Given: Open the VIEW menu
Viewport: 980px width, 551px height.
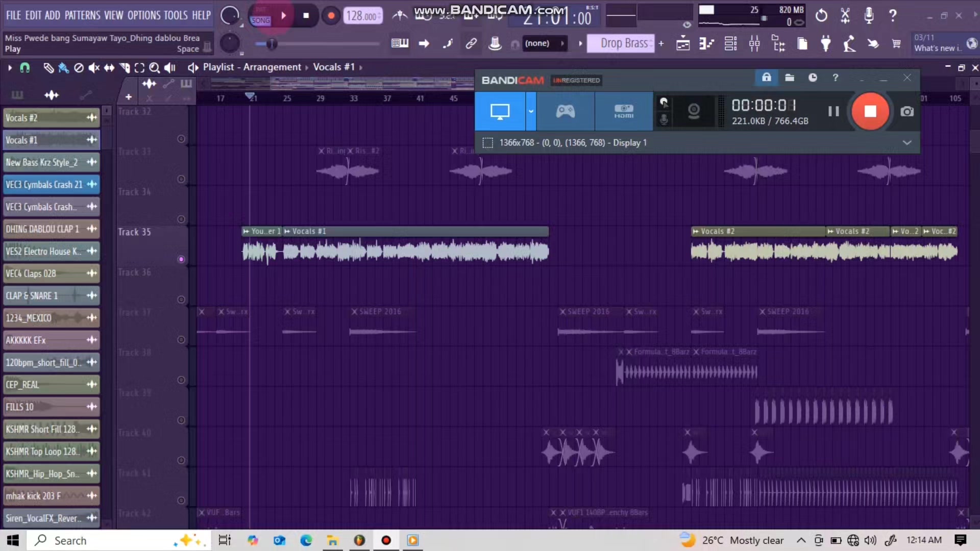Looking at the screenshot, I should click(x=114, y=15).
